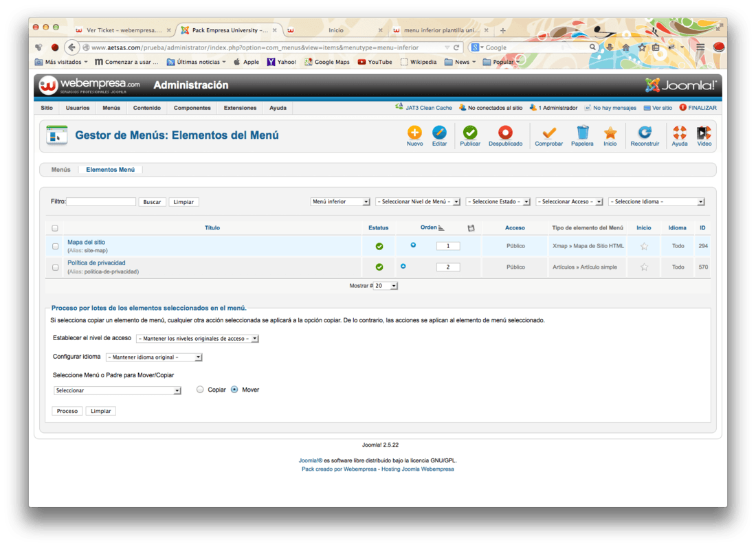The image size is (756, 547).
Task: Open the Política de privacidad title link
Action: (96, 263)
